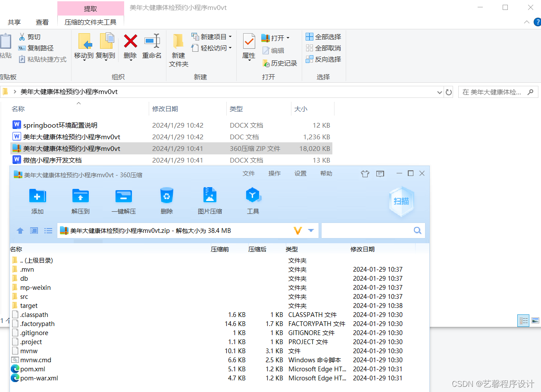The width and height of the screenshot is (541, 392).
Task: Click Paste Shortcut (粘贴快捷方式) in ribbon
Action: (43, 59)
